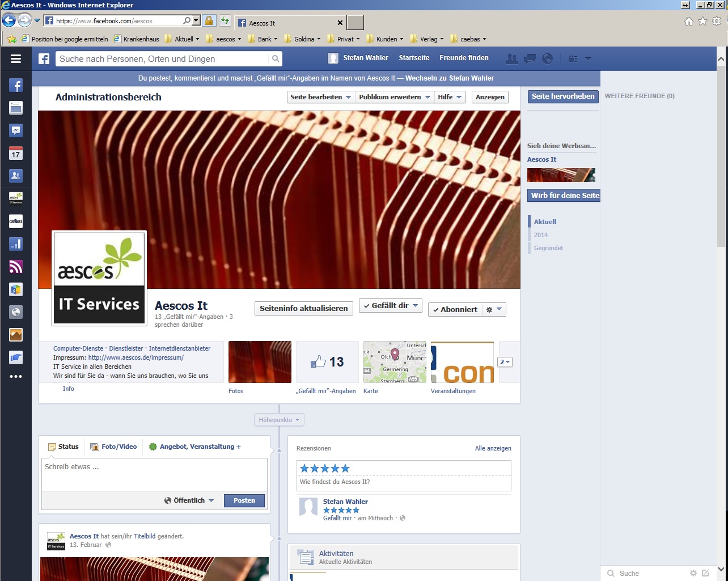The height and width of the screenshot is (581, 728).
Task: Open the news feed icon in sidebar
Action: pos(16,108)
